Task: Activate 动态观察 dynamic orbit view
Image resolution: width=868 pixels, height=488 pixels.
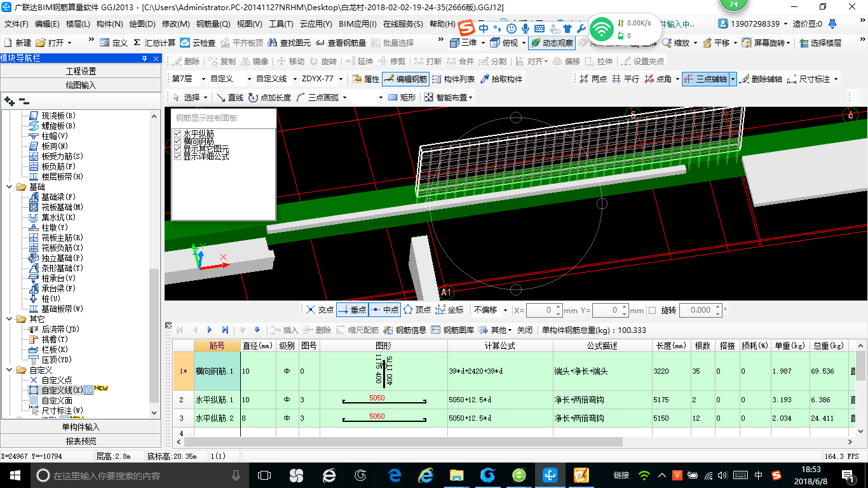Action: (551, 43)
